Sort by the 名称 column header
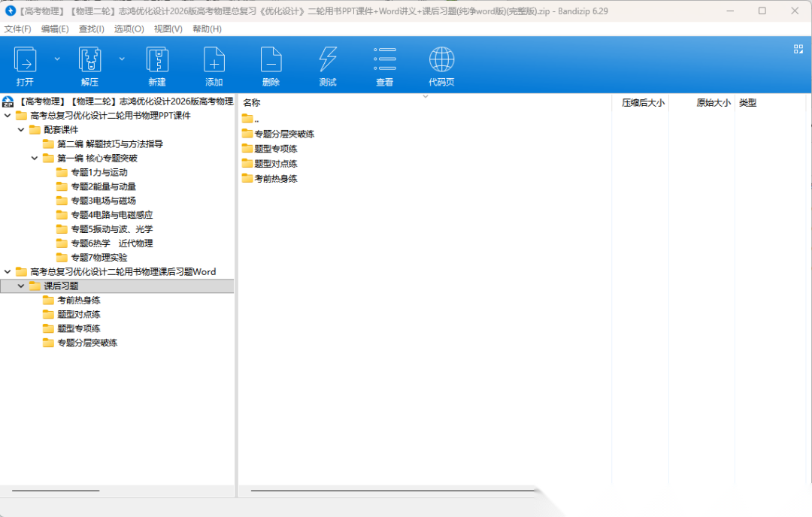The image size is (812, 517). pyautogui.click(x=252, y=103)
